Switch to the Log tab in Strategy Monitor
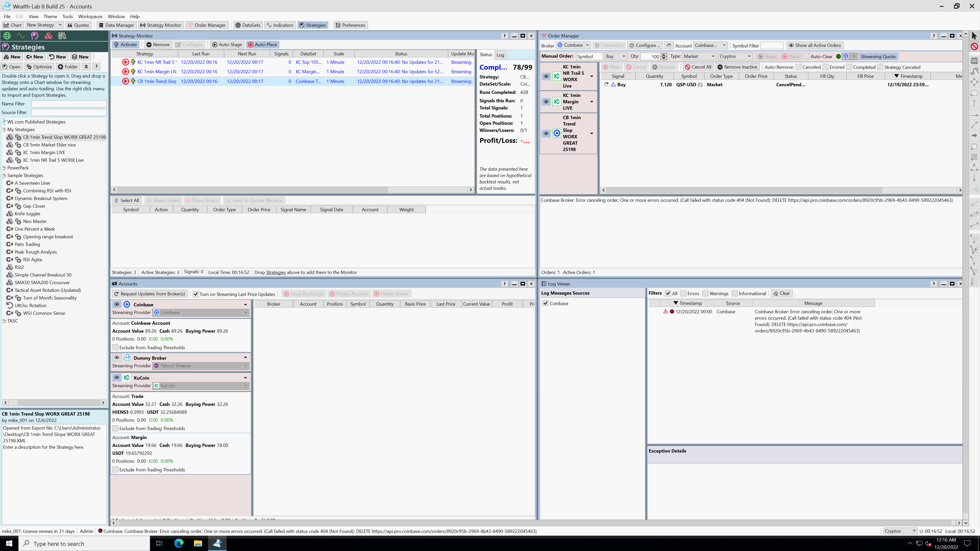The height and width of the screenshot is (551, 980). click(x=500, y=55)
